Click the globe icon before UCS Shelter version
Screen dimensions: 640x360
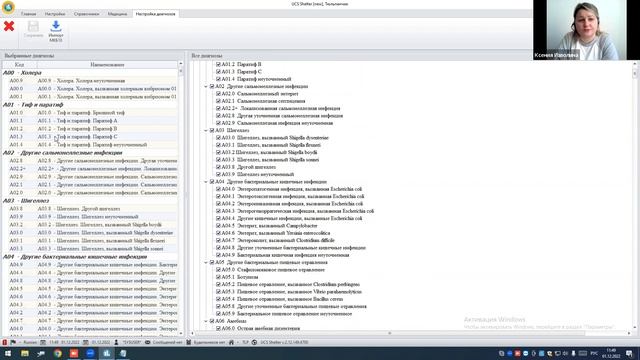pos(254,342)
